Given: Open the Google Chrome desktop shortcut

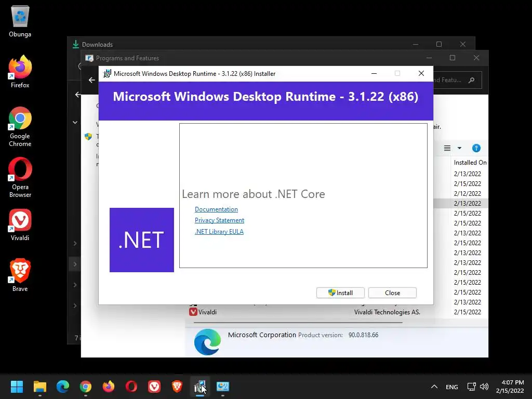Looking at the screenshot, I should [20, 127].
